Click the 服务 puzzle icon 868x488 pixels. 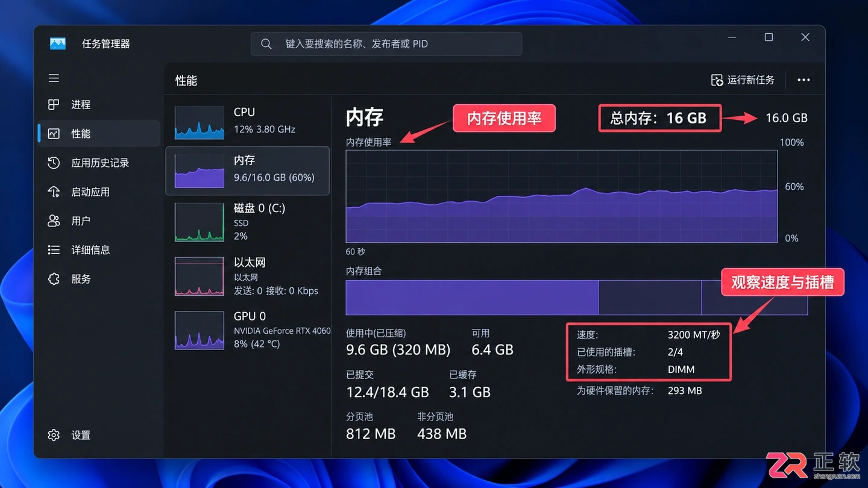click(54, 278)
